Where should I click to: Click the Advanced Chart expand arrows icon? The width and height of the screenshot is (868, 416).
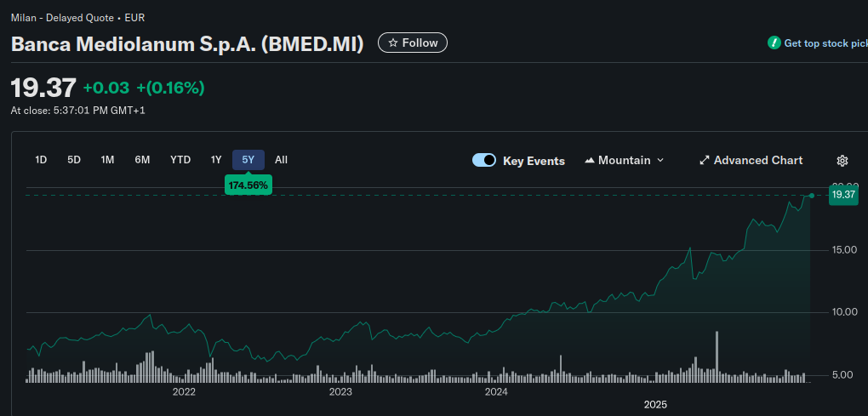[x=704, y=160]
